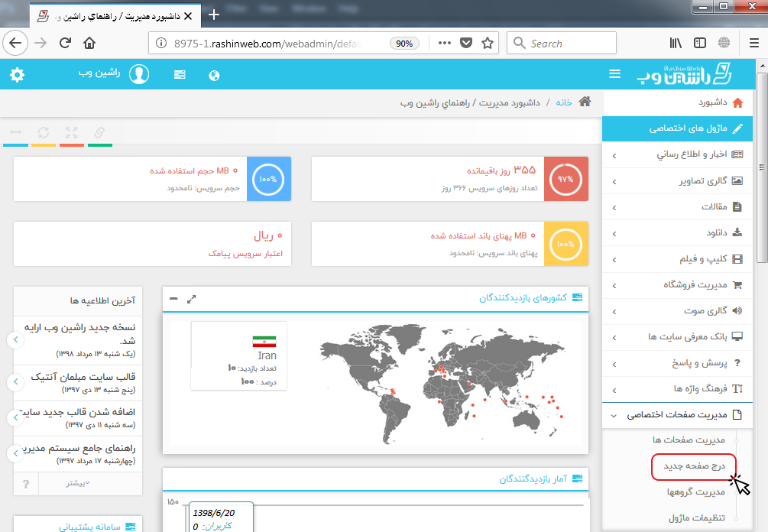768x532 pixels.
Task: Maximize the کشورهای بازدیدکنندگان map panel
Action: click(x=192, y=298)
